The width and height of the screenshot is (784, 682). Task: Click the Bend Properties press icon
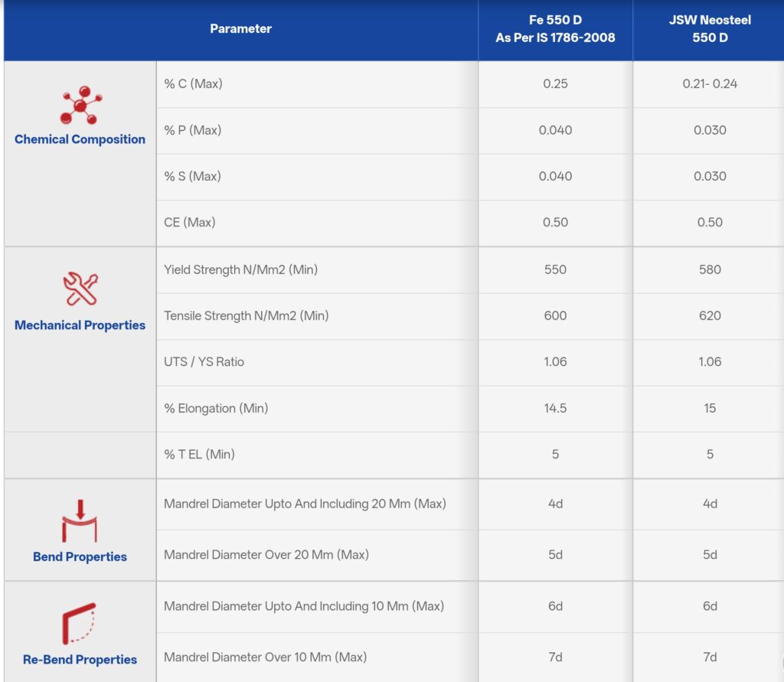(x=80, y=521)
